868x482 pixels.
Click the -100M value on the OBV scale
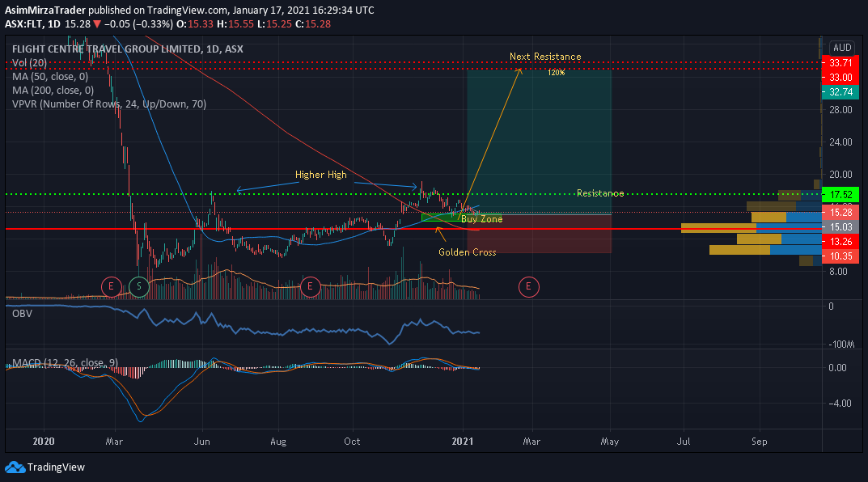click(x=841, y=345)
